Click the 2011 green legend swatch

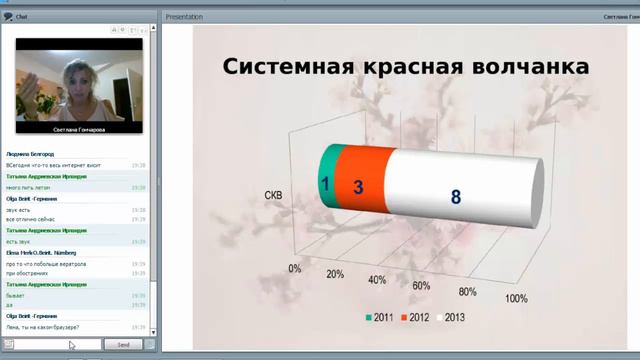click(369, 318)
